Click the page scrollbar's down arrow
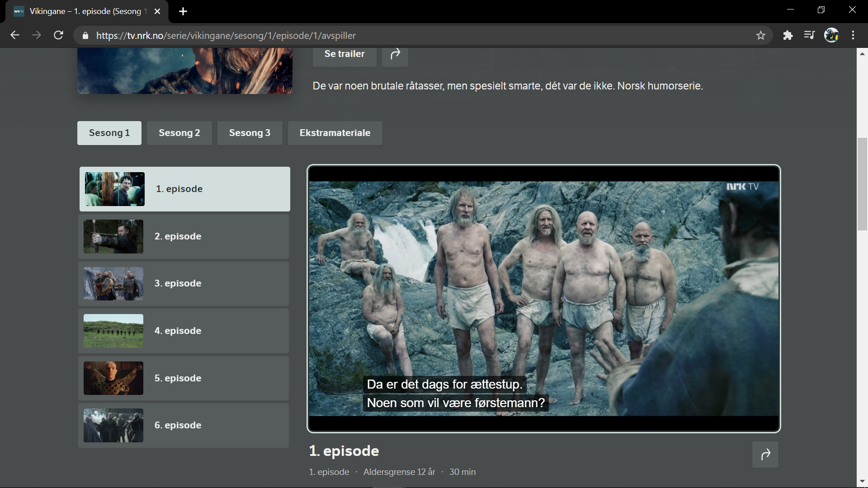The width and height of the screenshot is (868, 488). (x=862, y=482)
